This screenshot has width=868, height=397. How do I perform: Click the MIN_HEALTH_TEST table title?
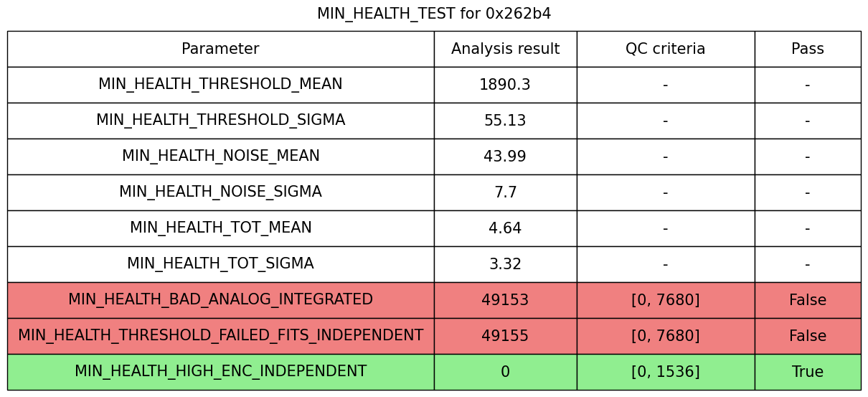point(434,14)
